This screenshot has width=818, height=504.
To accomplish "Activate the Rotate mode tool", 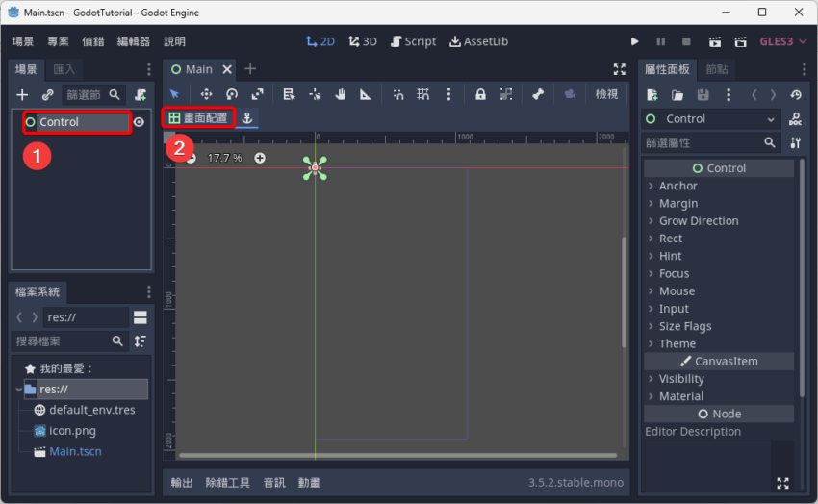I will coord(232,94).
